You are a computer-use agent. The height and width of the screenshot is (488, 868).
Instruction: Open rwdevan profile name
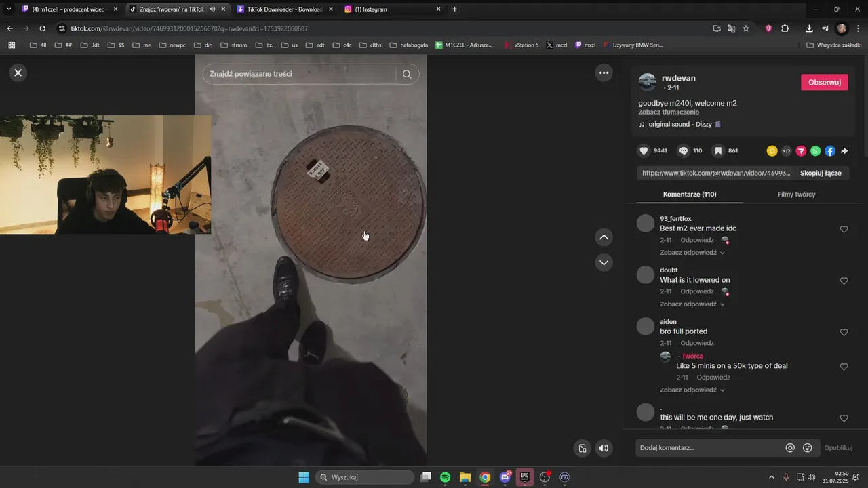click(679, 78)
